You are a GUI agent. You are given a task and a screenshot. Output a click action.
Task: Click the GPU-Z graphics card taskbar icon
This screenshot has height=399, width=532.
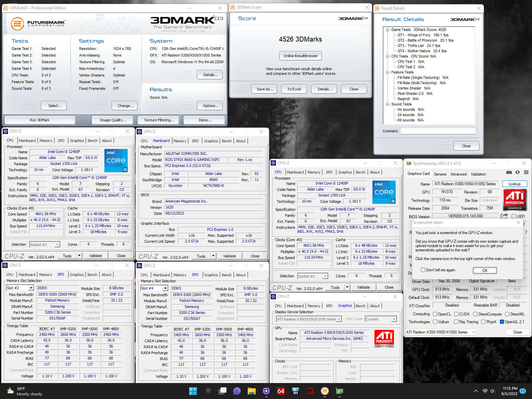pos(339,391)
